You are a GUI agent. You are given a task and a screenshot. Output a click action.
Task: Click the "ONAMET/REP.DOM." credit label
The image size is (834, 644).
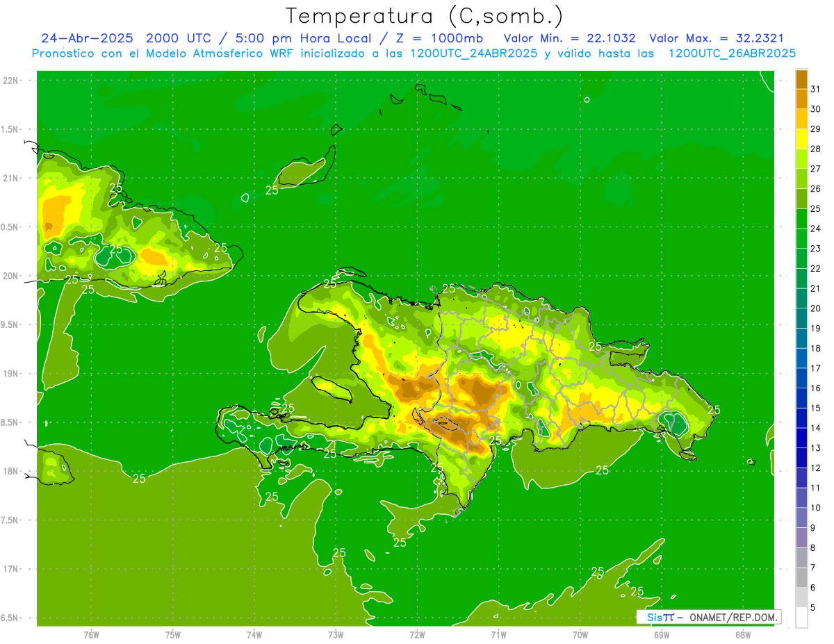[x=733, y=617]
